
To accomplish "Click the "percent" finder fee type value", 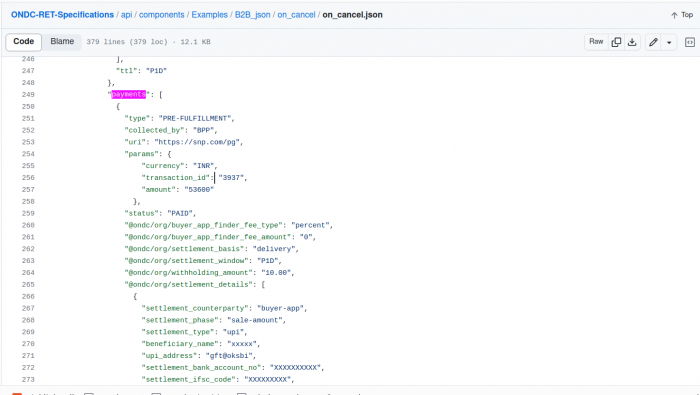I will (x=310, y=225).
